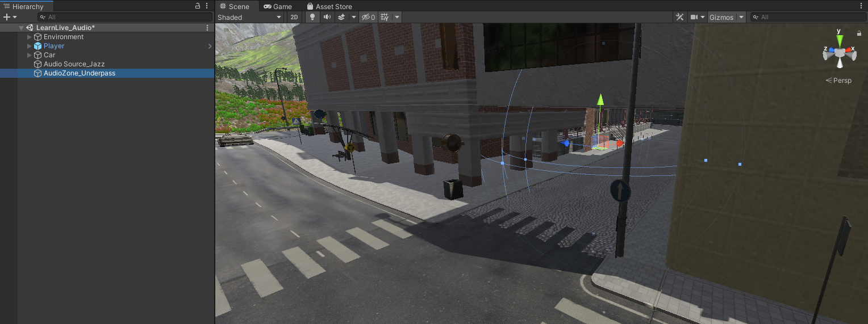Open the create dropdown arrow beside the plus icon
The image size is (868, 324).
click(15, 17)
